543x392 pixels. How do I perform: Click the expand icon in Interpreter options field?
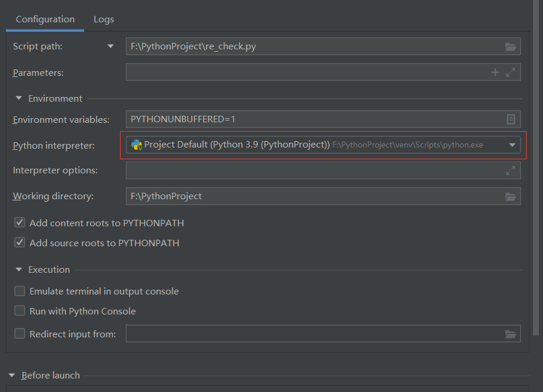(x=509, y=170)
